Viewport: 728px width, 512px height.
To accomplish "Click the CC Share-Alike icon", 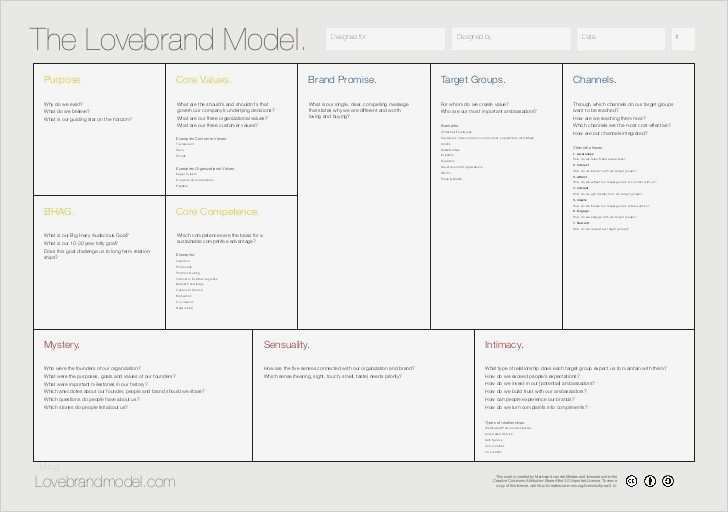I will click(x=668, y=481).
